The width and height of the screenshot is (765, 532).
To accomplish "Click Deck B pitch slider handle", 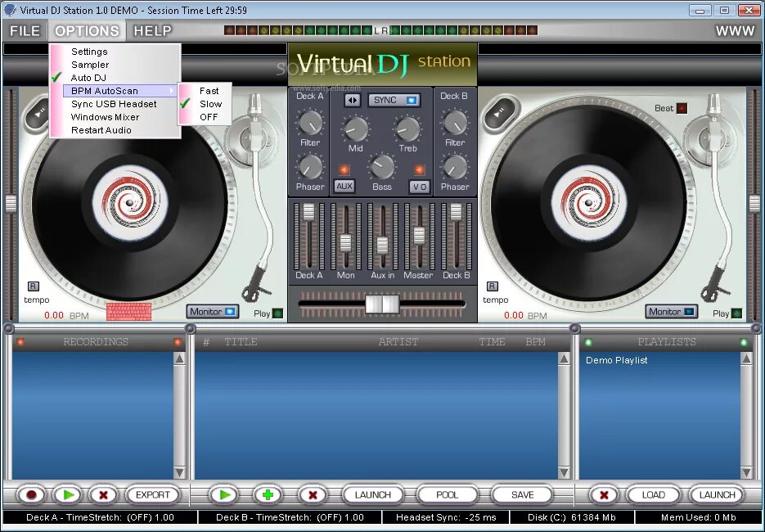I will [x=754, y=203].
